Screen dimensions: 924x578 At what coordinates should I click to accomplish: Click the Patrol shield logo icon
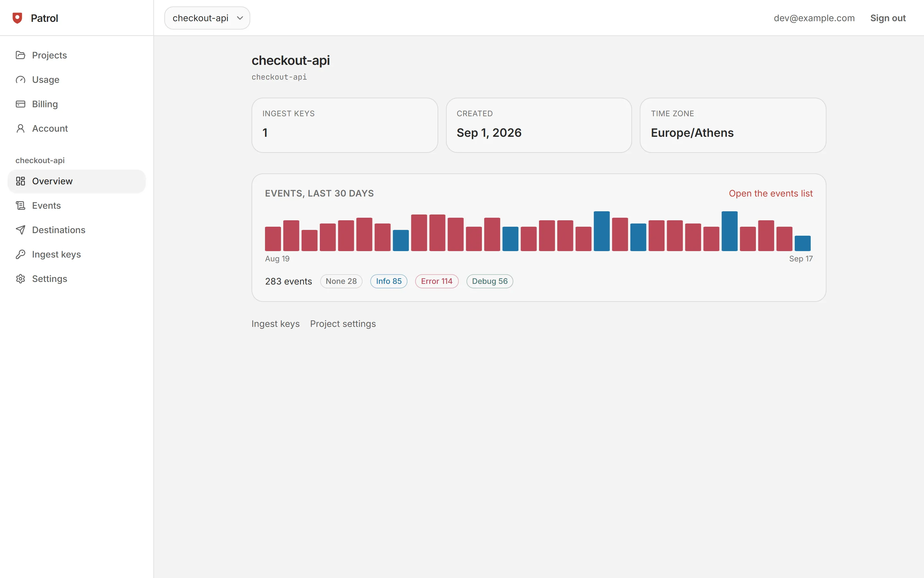coord(17,18)
